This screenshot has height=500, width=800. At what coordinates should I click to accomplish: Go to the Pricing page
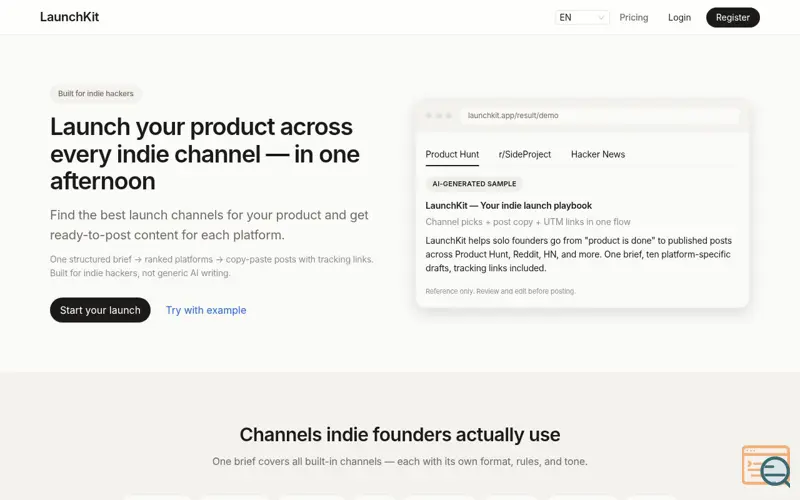click(x=634, y=17)
